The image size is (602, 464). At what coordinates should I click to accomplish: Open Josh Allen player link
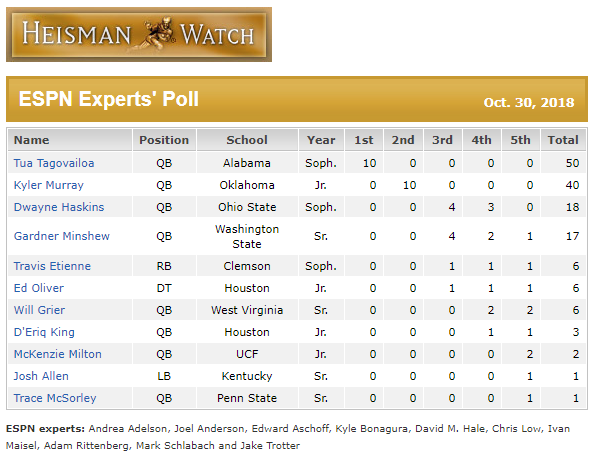tap(41, 376)
